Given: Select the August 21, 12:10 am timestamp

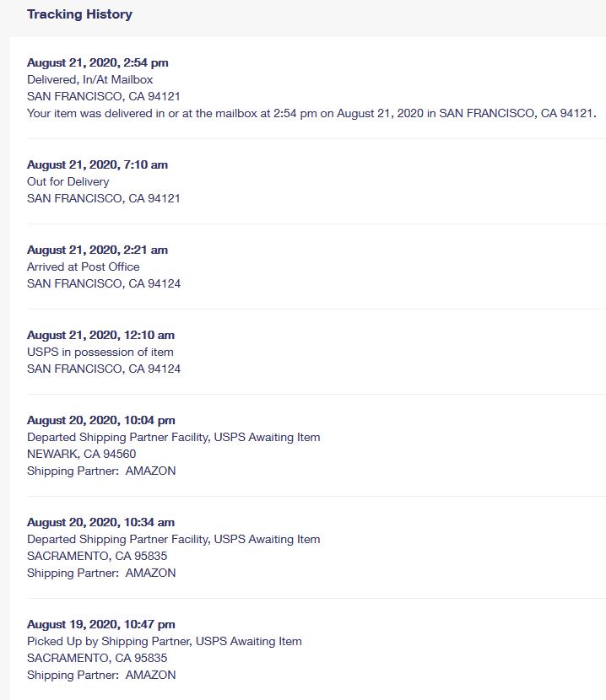Looking at the screenshot, I should tap(100, 335).
